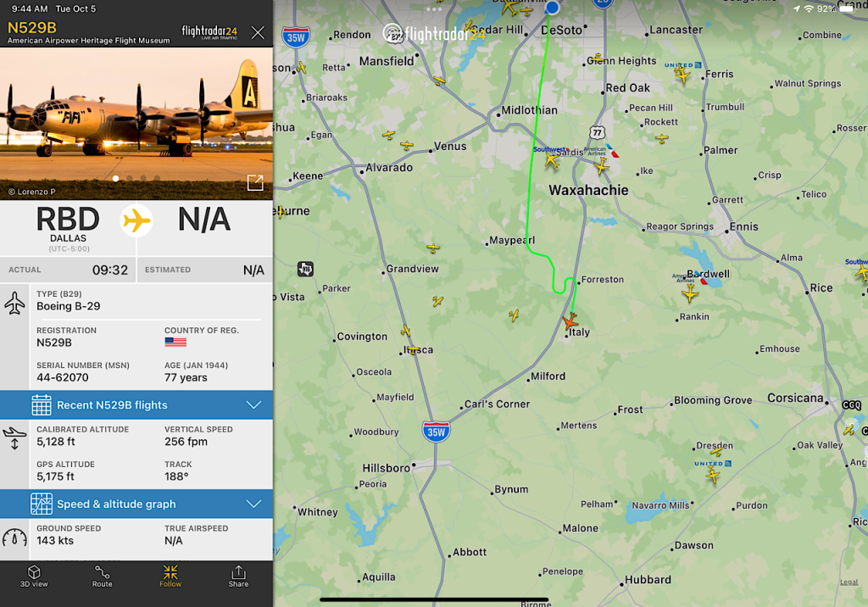
Task: Select the orange tracked aircraft near Italy
Action: (x=570, y=321)
